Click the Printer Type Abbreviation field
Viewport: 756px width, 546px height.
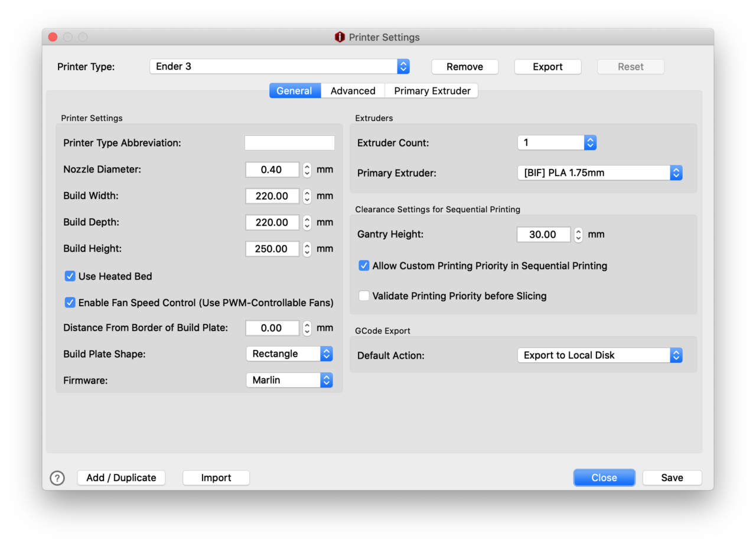[x=289, y=143]
